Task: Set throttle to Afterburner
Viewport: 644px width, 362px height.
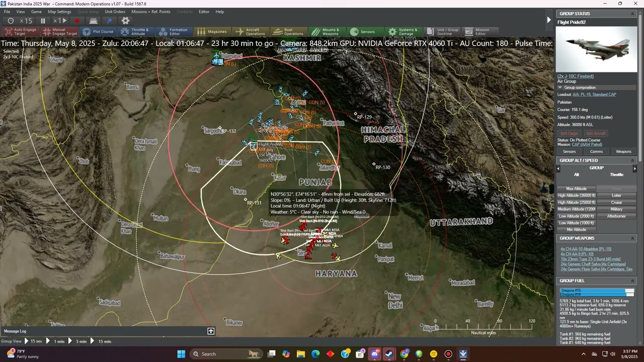Action: pyautogui.click(x=616, y=216)
